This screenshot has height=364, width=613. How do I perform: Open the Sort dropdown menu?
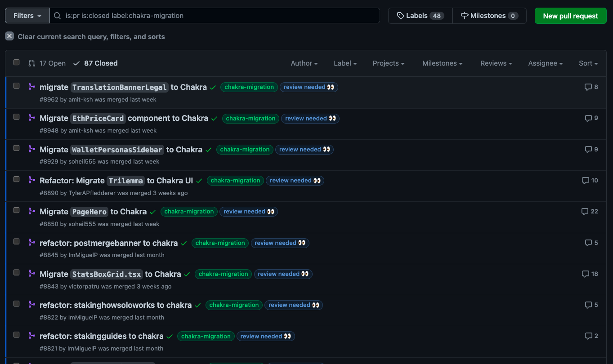[x=588, y=63]
